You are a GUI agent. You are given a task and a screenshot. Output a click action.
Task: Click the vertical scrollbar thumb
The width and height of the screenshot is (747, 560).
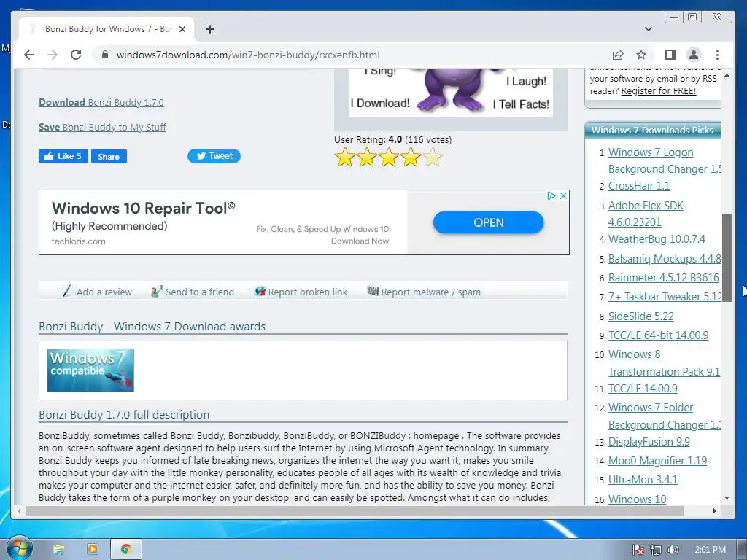click(727, 257)
